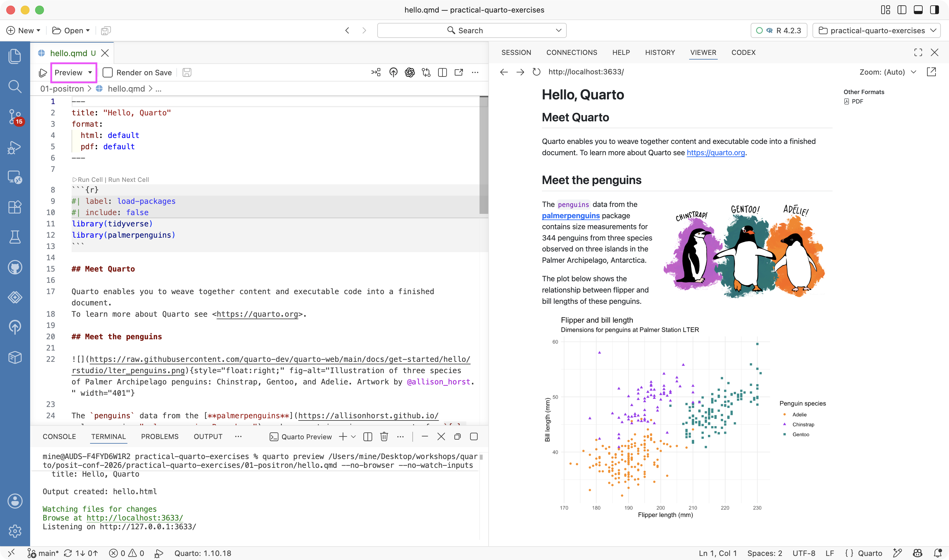
Task: Open the GitHub view icon
Action: pos(15,267)
